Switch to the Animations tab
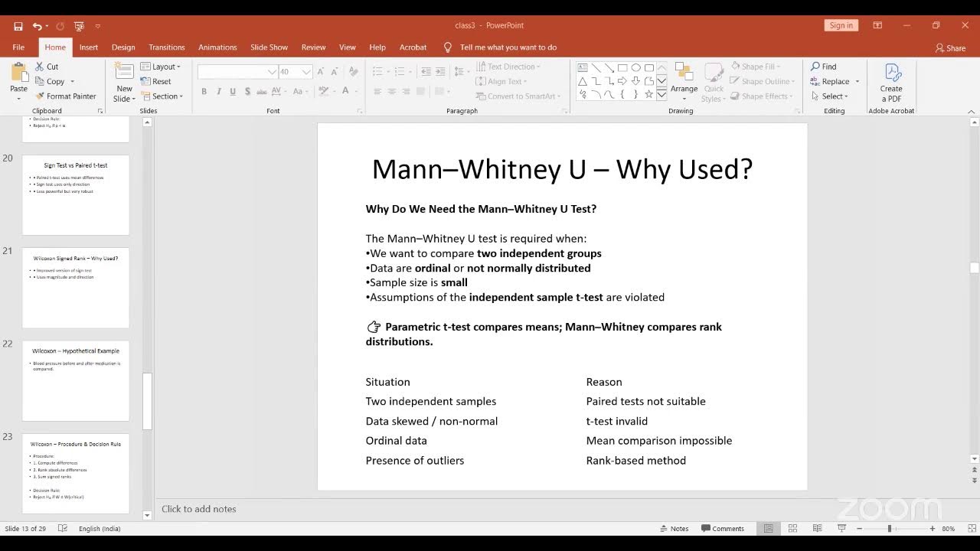The height and width of the screenshot is (551, 980). click(x=217, y=47)
